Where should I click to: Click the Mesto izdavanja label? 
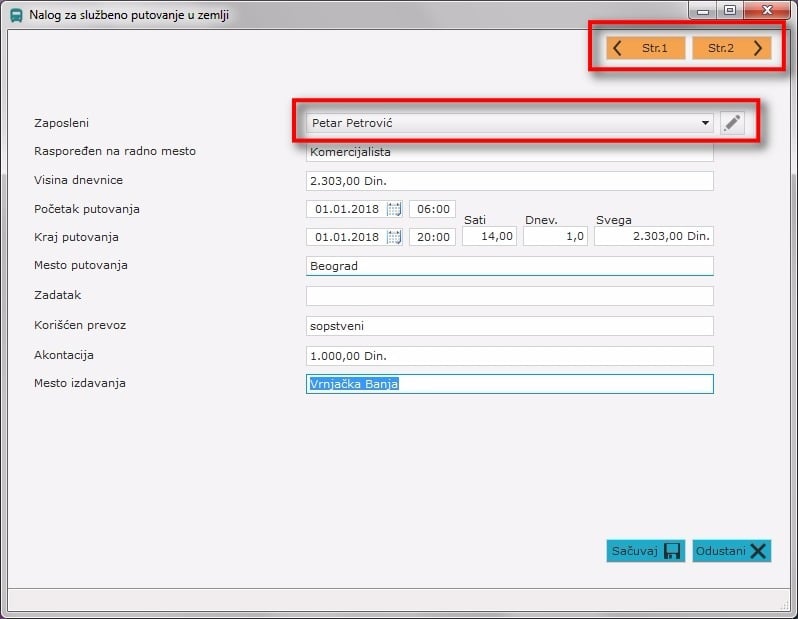click(80, 383)
